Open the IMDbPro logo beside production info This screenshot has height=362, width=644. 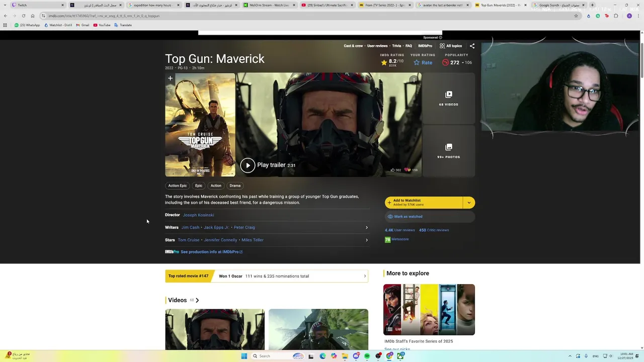pyautogui.click(x=172, y=252)
